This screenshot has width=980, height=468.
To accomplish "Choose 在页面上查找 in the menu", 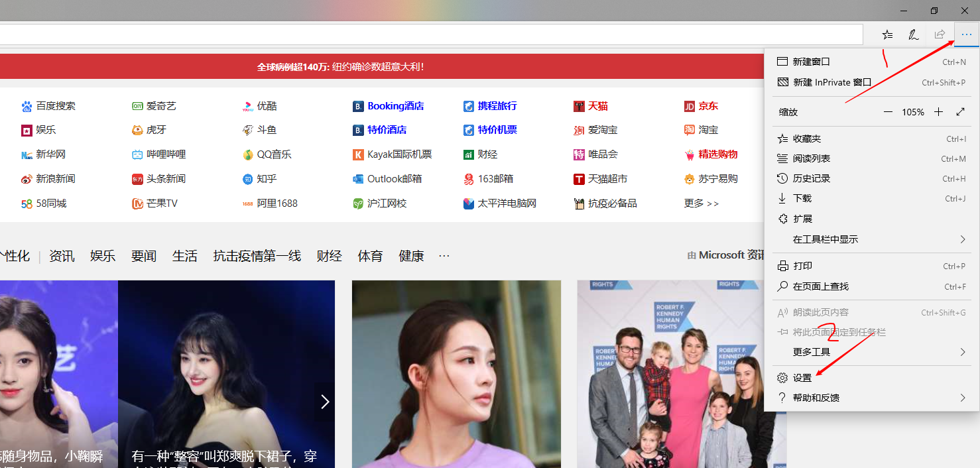I will tap(872, 286).
